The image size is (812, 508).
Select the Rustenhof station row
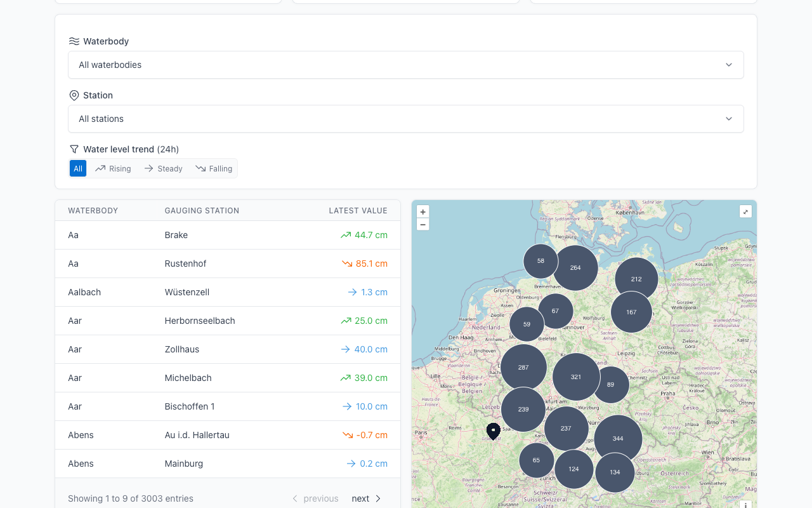[228, 264]
